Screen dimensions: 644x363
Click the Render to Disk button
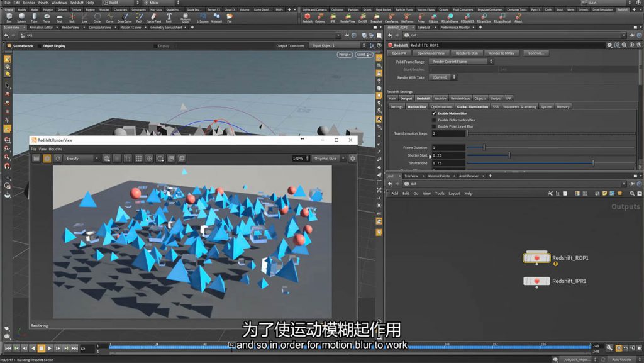tap(467, 53)
